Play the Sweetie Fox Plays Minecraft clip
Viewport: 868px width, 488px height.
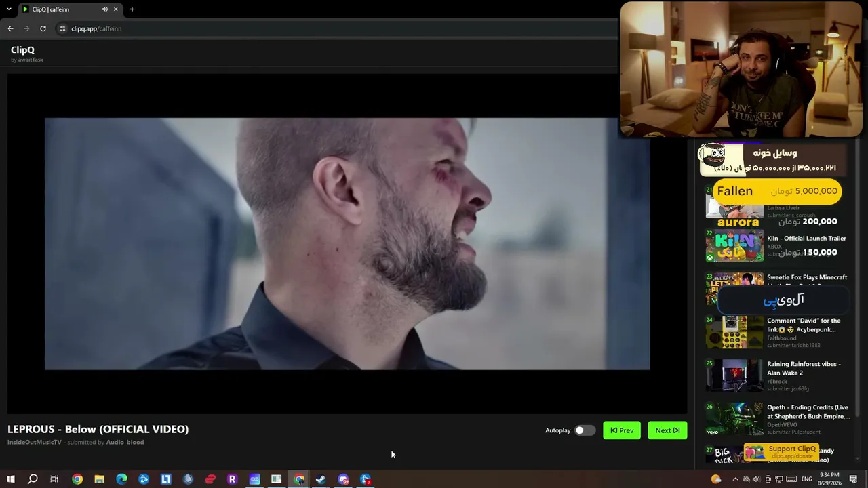[x=734, y=289]
